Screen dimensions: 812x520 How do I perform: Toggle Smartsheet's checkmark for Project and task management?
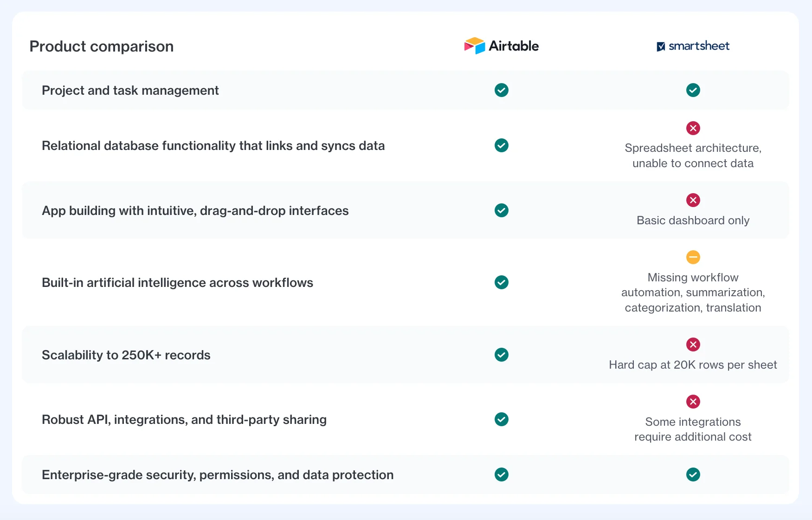coord(693,90)
